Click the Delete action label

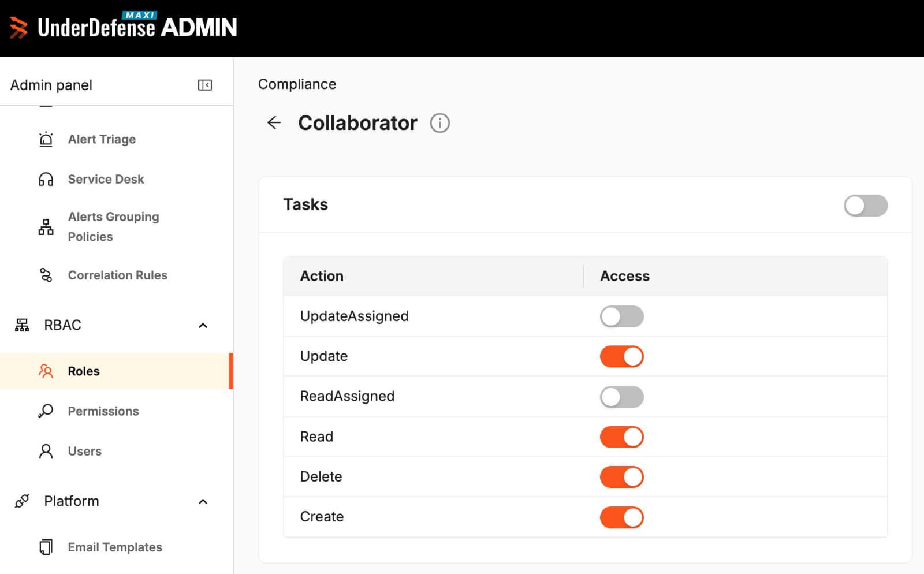click(x=321, y=476)
